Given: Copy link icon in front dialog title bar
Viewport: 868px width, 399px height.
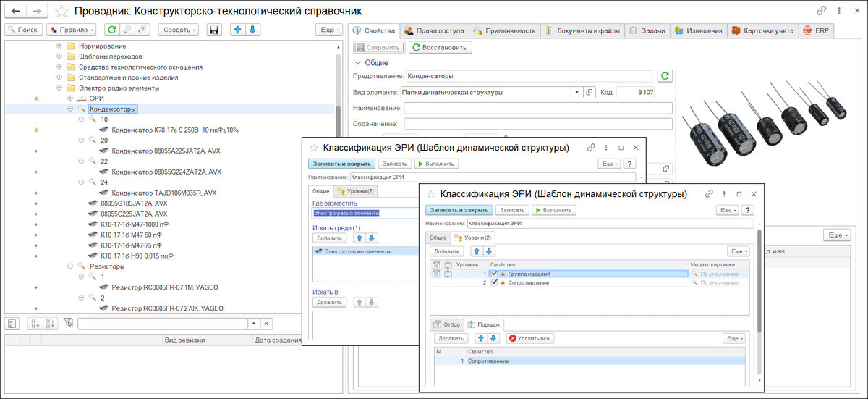Looking at the screenshot, I should 709,194.
